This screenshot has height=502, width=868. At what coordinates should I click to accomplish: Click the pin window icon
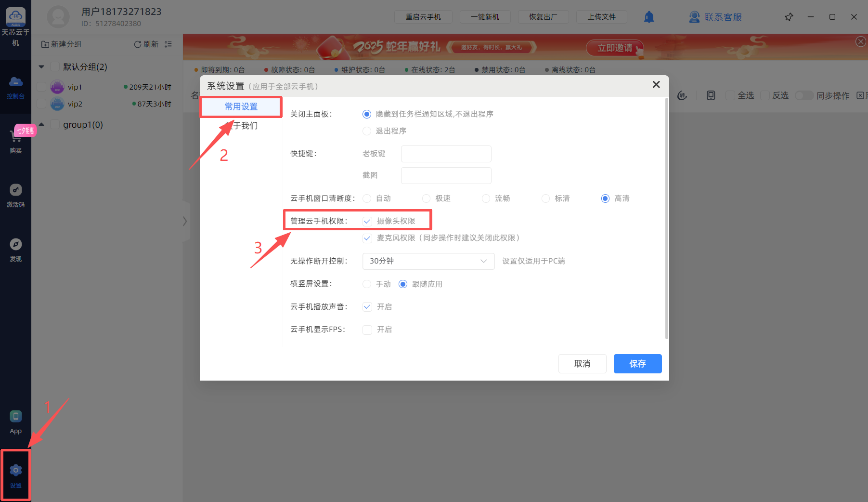[x=789, y=17]
